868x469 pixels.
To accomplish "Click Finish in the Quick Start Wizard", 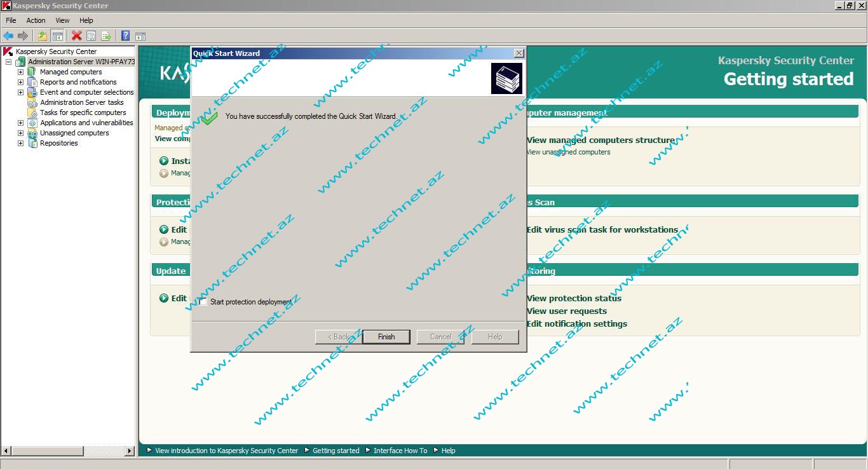I will (x=386, y=337).
